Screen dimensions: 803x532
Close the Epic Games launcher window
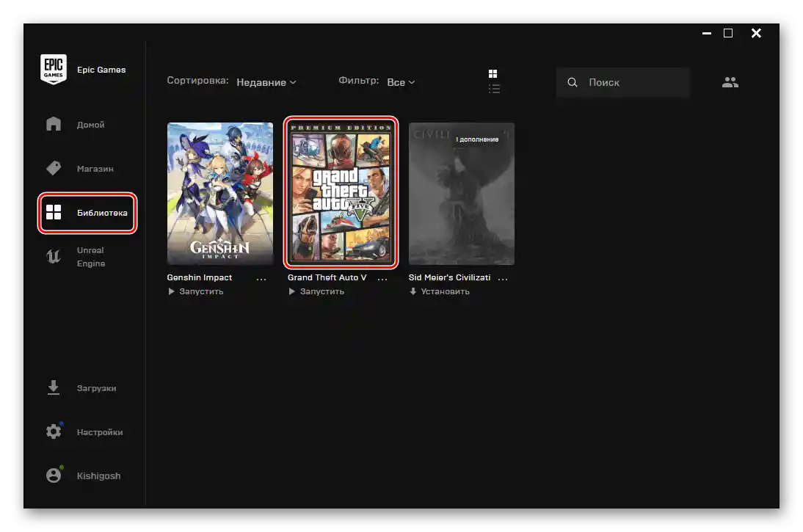point(756,33)
